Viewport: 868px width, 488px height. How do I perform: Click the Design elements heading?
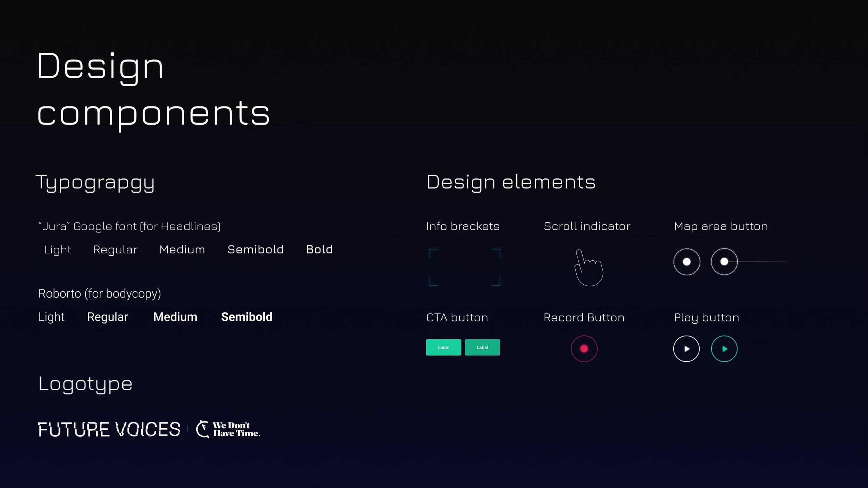click(x=511, y=182)
